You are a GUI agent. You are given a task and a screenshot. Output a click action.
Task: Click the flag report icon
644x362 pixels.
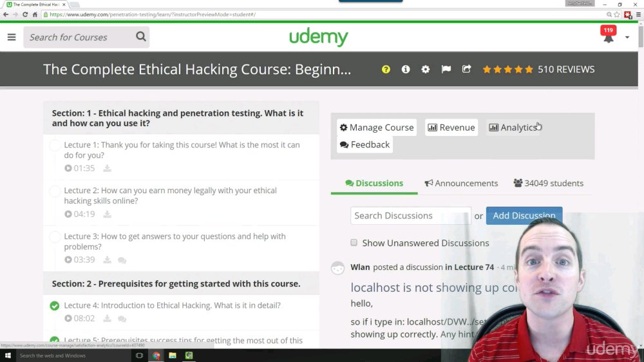tap(446, 70)
